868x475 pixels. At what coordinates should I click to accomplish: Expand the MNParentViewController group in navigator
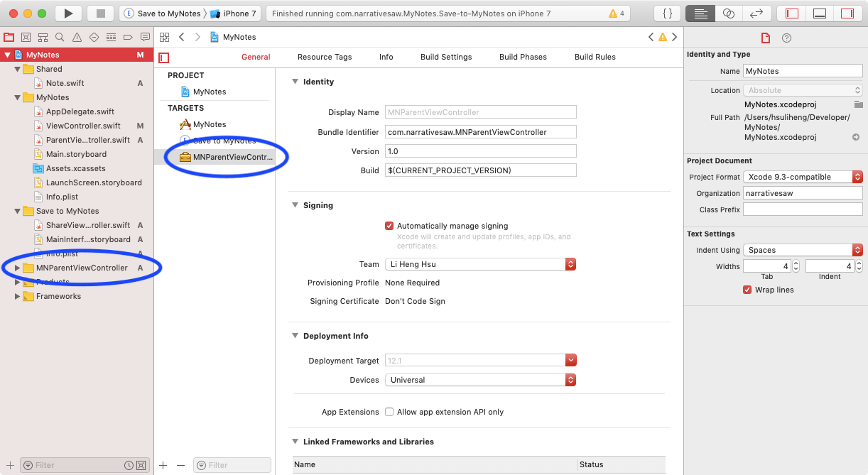[x=18, y=268]
